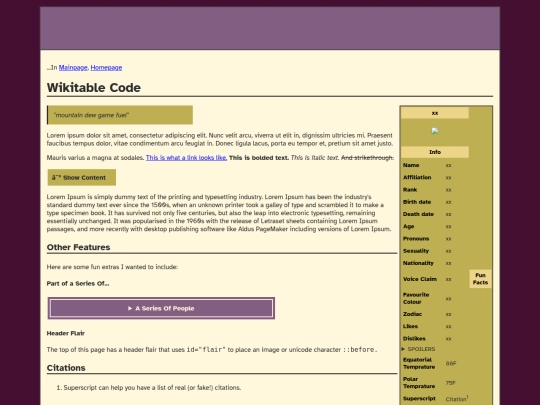Click the ::before code snippet
Image resolution: width=540 pixels, height=405 pixels.
pyautogui.click(x=360, y=350)
